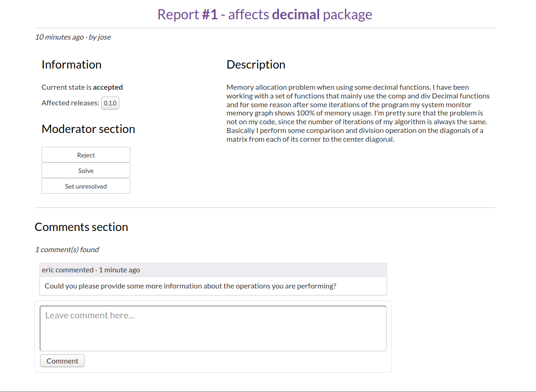Click the Comments section heading

(82, 227)
